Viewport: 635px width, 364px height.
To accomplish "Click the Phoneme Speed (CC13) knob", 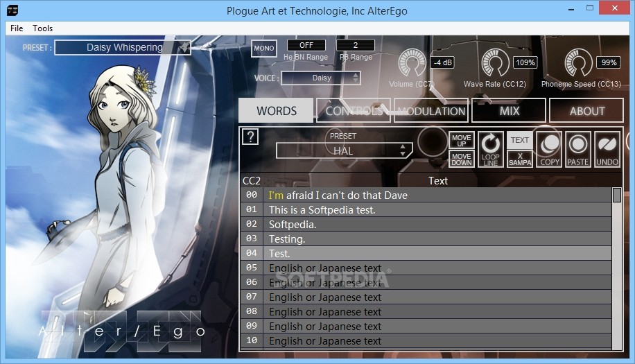I will (578, 63).
